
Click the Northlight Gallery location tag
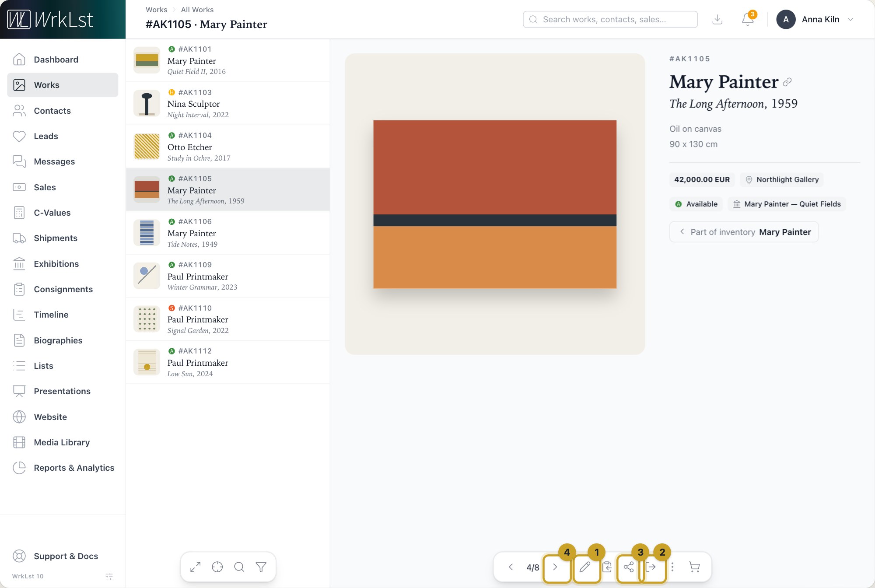[782, 179]
